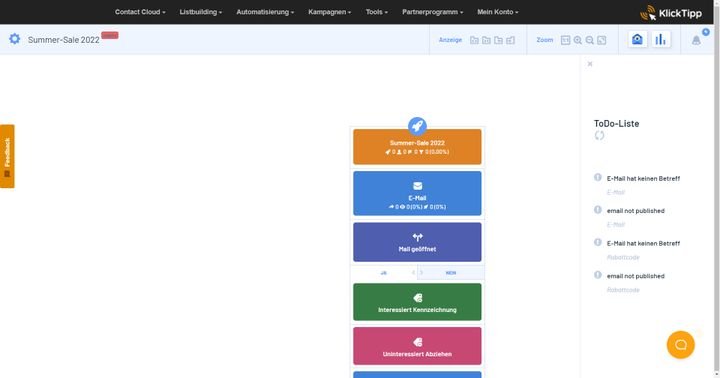Select the Summer-Sale 2022 orange start block

[x=417, y=147]
